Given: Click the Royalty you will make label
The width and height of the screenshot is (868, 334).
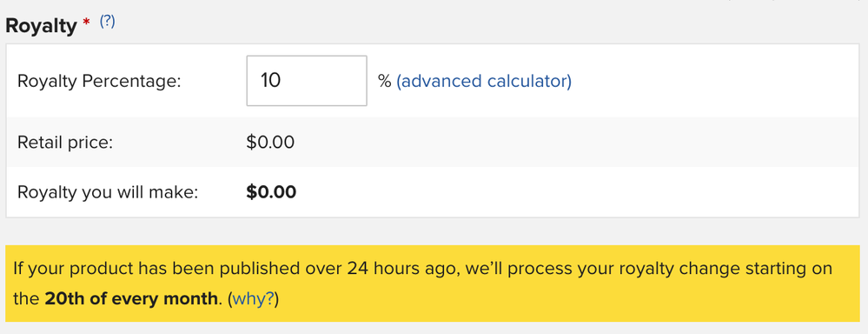Looking at the screenshot, I should coord(108,193).
